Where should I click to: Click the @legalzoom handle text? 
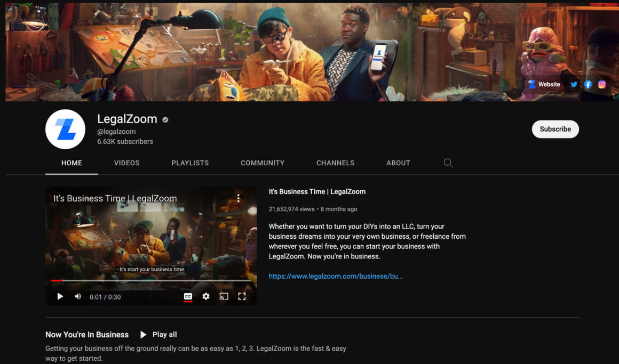(x=116, y=132)
